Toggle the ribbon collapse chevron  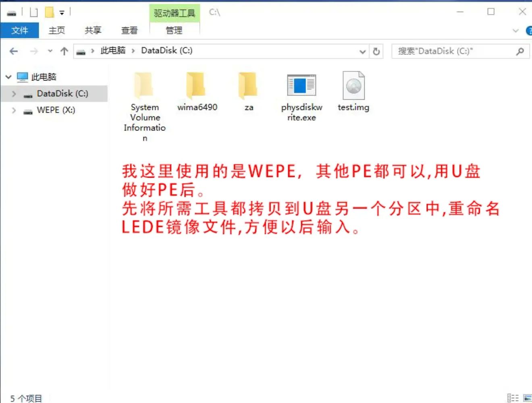coord(516,30)
